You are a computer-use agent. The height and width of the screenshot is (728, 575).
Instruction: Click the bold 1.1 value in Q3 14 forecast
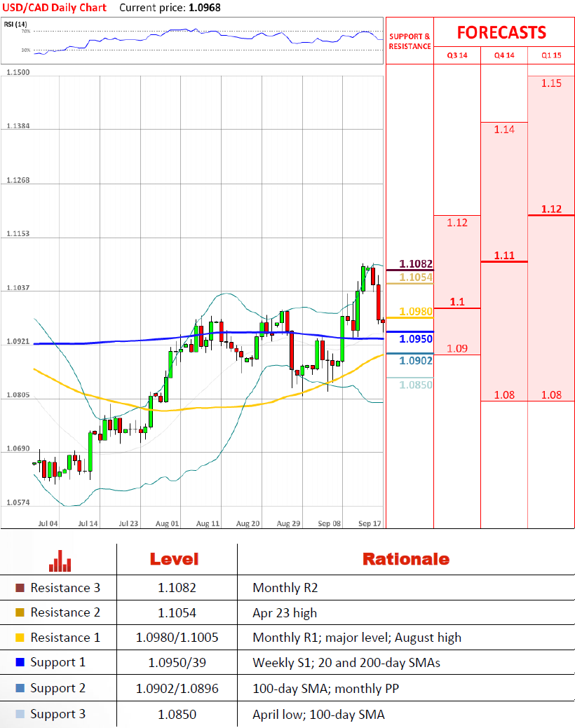point(457,302)
